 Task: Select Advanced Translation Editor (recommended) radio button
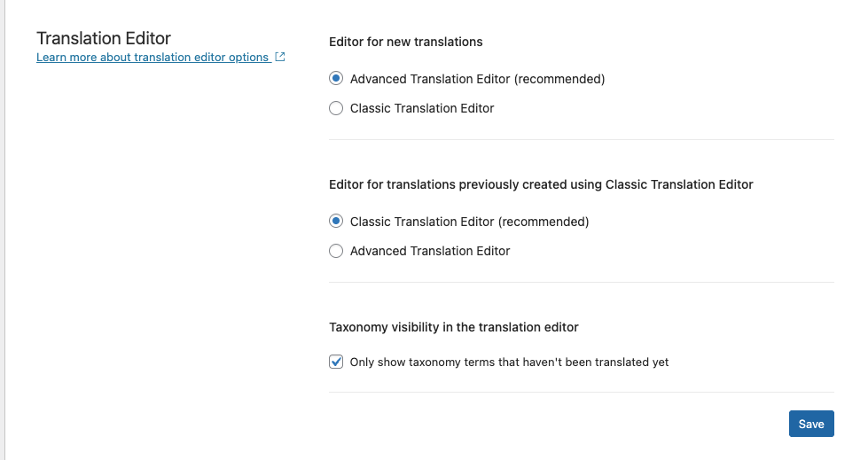pos(336,79)
